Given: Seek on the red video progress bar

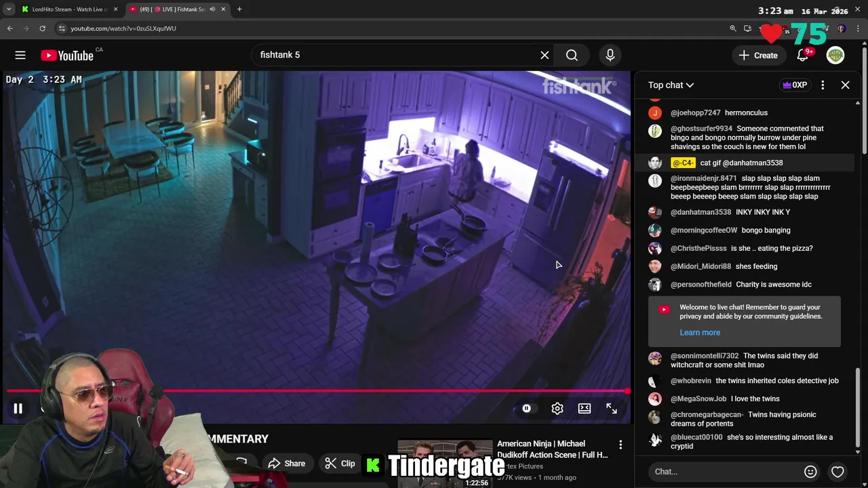Looking at the screenshot, I should 317,391.
